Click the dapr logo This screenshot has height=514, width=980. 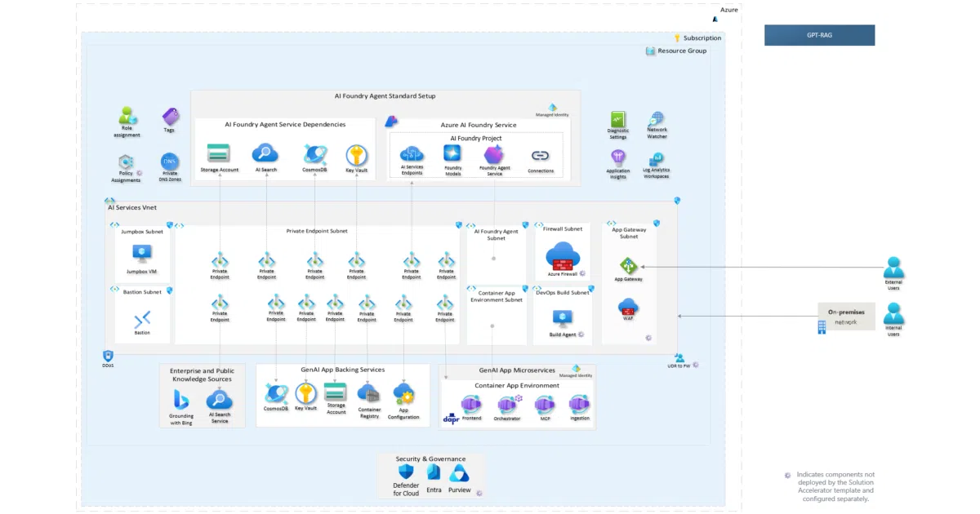click(x=451, y=419)
